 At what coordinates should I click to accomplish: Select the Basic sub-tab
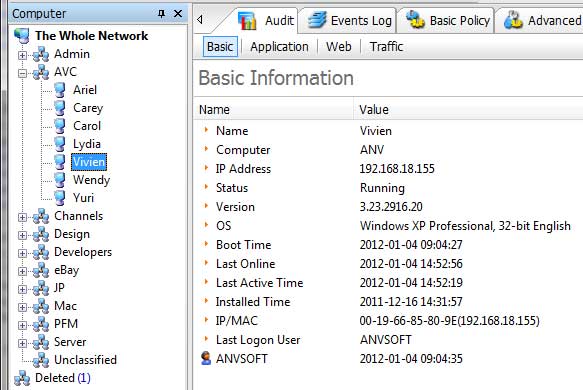(220, 47)
